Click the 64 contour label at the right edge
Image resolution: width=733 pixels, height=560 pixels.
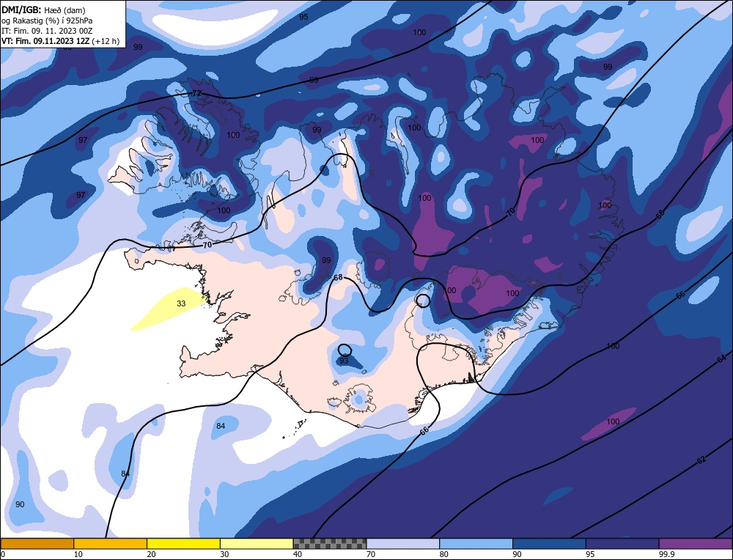721,358
